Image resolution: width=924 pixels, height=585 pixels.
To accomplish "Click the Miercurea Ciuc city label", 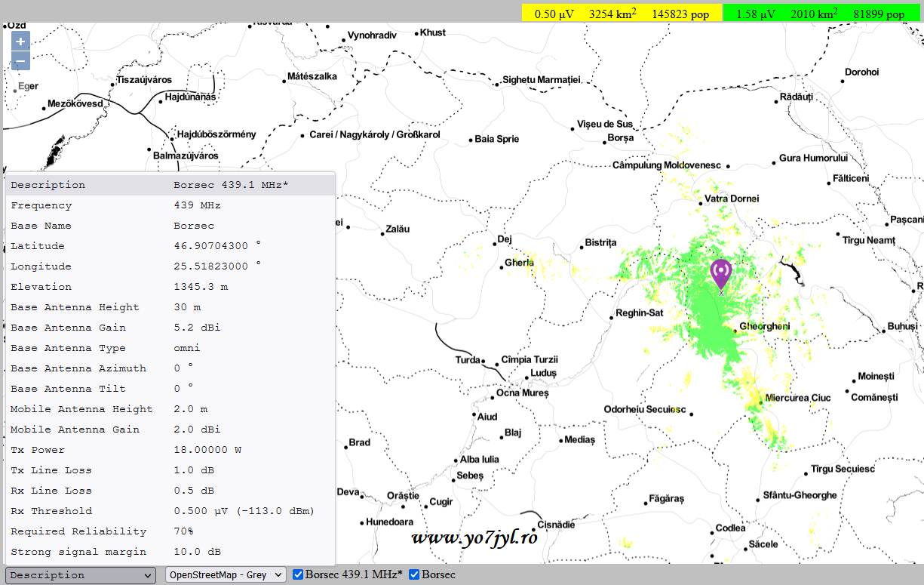I will (x=797, y=398).
